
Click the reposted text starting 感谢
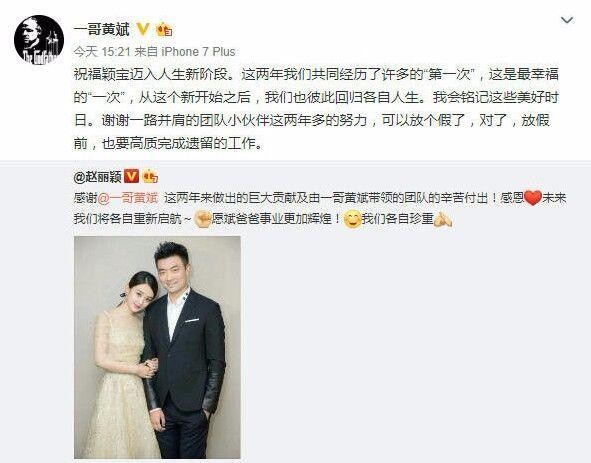[x=320, y=209]
